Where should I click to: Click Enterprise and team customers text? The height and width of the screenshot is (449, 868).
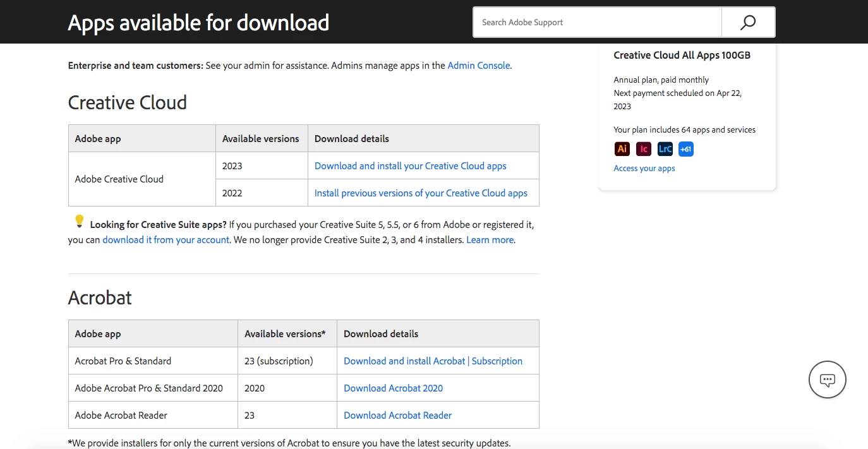coord(135,65)
